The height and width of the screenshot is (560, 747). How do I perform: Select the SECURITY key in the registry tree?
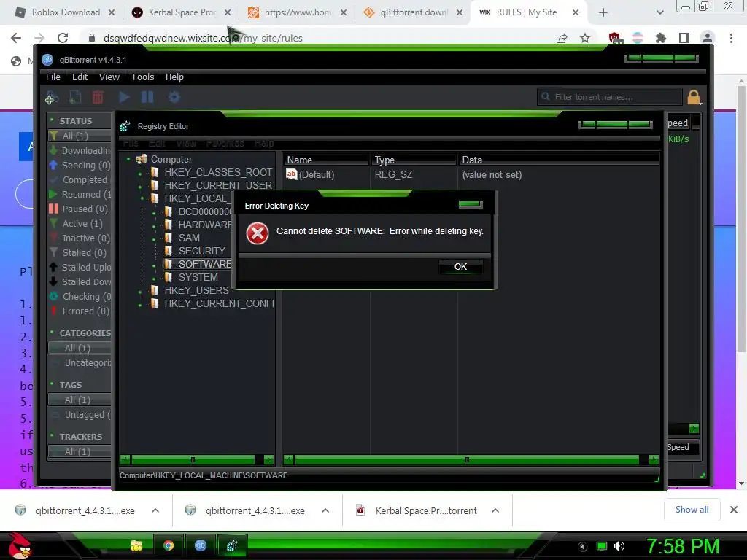201,251
